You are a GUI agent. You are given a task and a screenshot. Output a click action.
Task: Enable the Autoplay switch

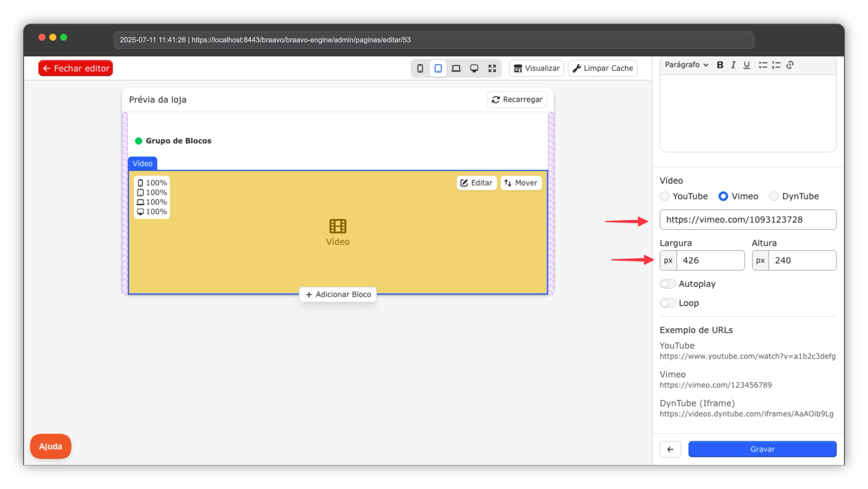[x=668, y=284]
